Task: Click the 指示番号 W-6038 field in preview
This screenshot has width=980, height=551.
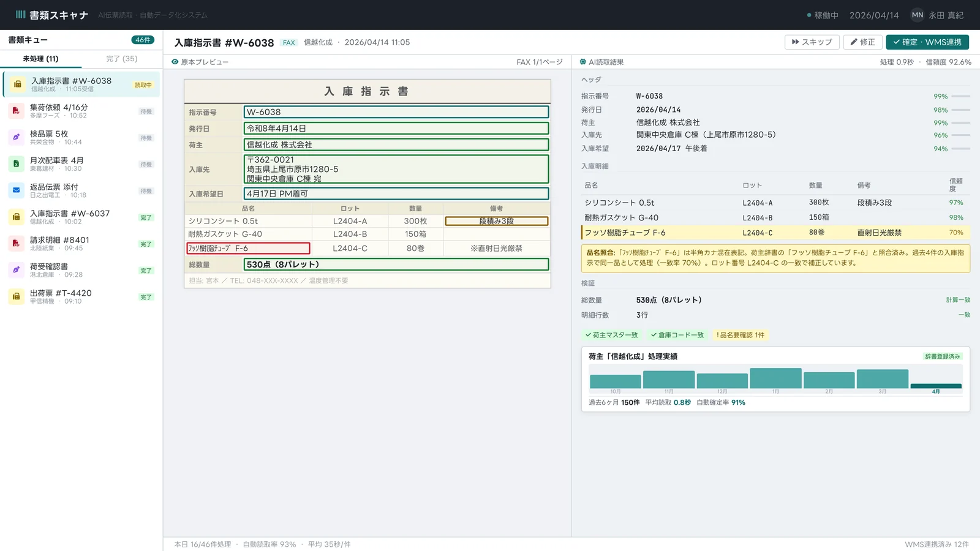Action: coord(396,112)
